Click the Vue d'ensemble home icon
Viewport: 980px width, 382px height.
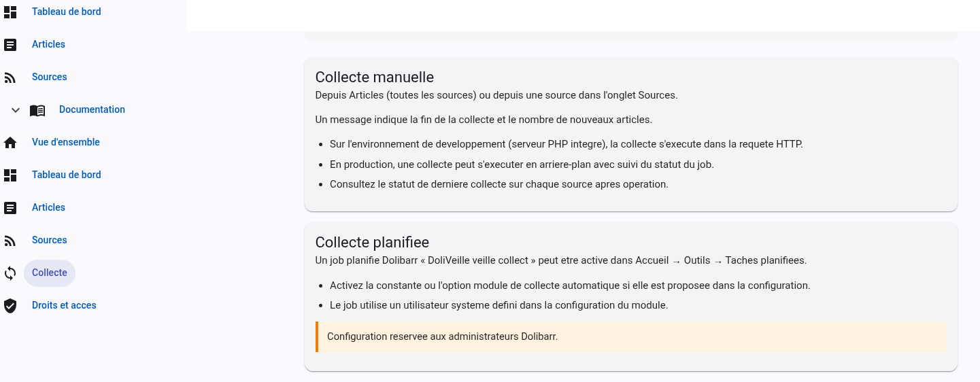click(10, 143)
